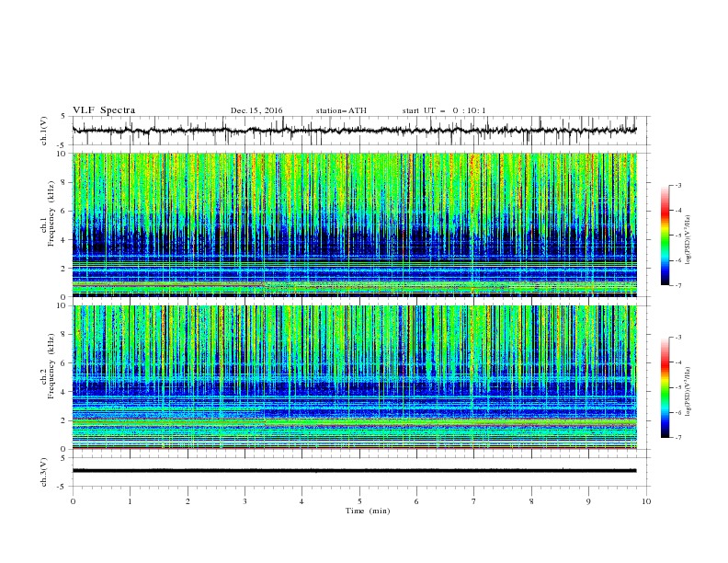This screenshot has height=563, width=728.
Task: Click the "ch.3(V)" axis label
Action: (44, 472)
